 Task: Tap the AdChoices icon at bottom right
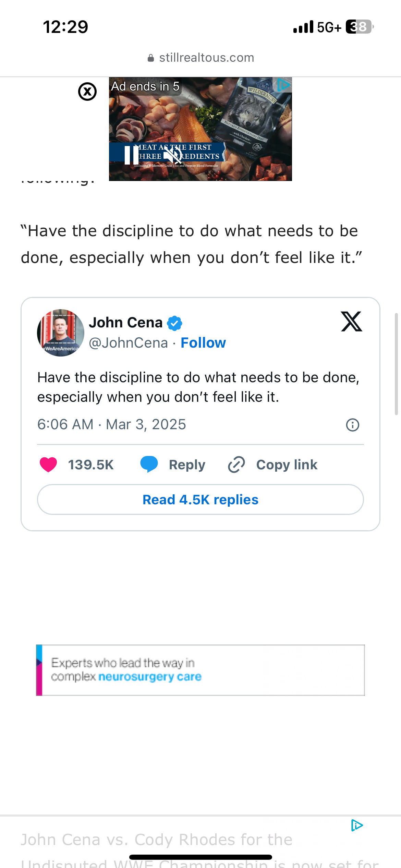click(x=356, y=825)
